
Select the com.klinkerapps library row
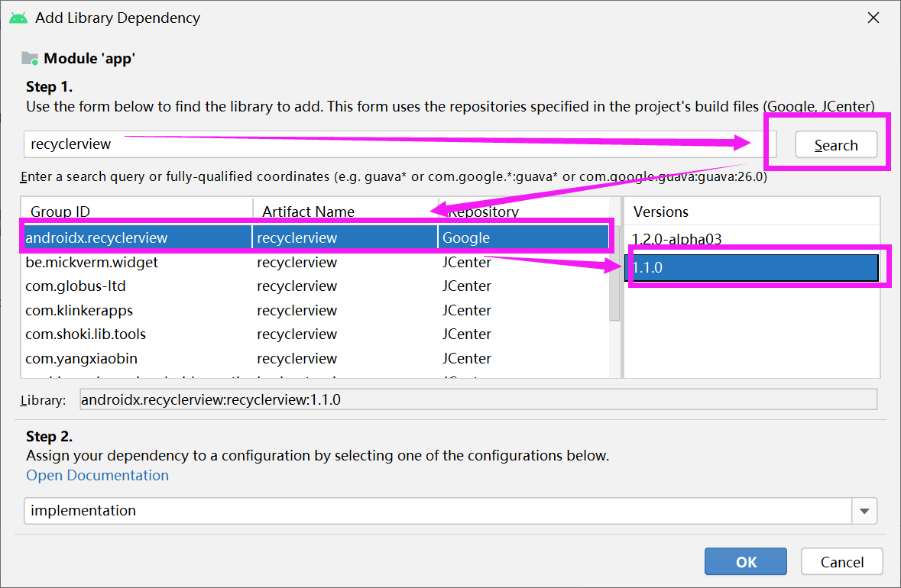315,310
